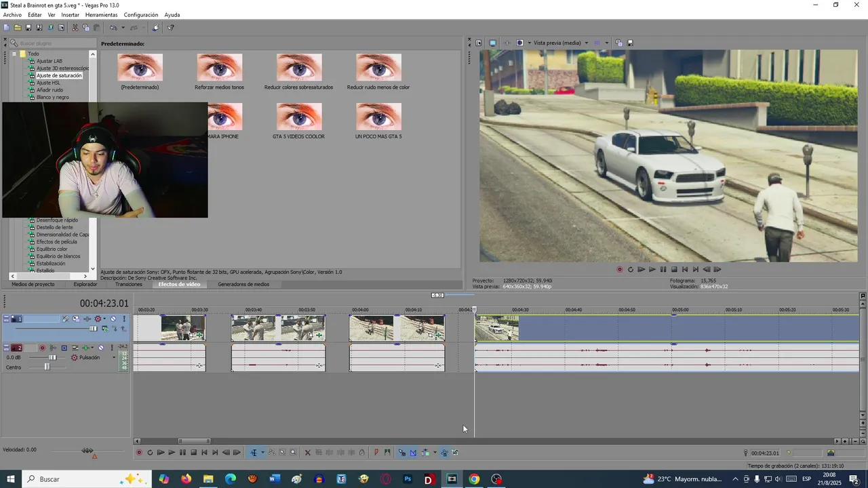Switch to the Medios de proyecto tab

(x=33, y=285)
